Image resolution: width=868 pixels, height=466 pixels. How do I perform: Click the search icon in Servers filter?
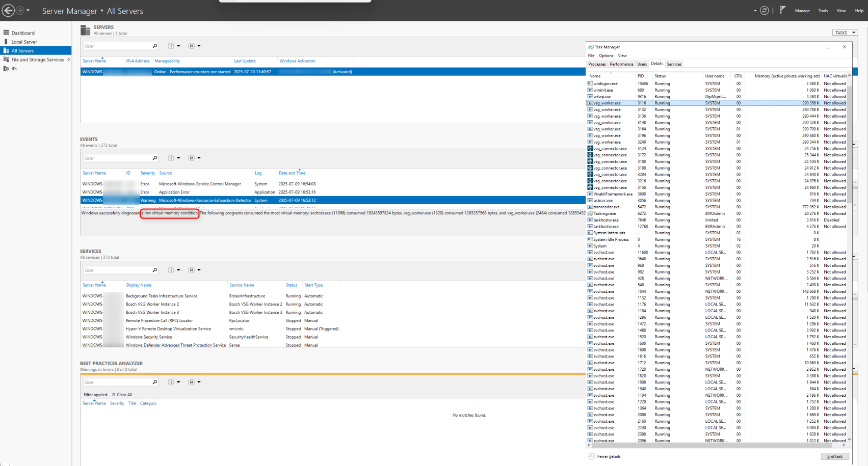tap(155, 46)
